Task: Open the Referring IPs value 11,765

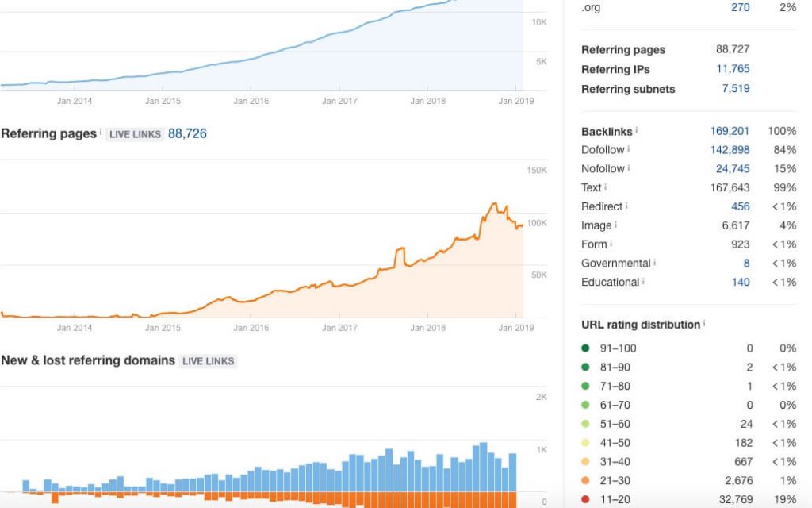Action: [x=733, y=69]
